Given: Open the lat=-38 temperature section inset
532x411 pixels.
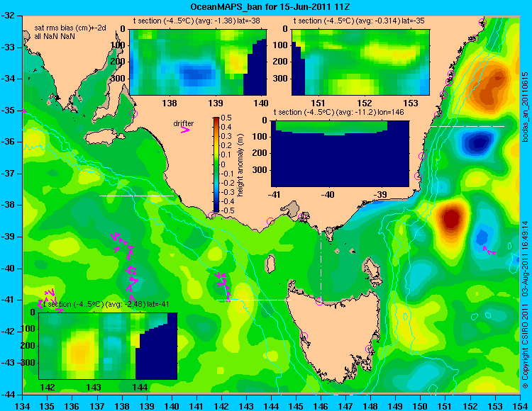Looking at the screenshot, I should click(198, 62).
